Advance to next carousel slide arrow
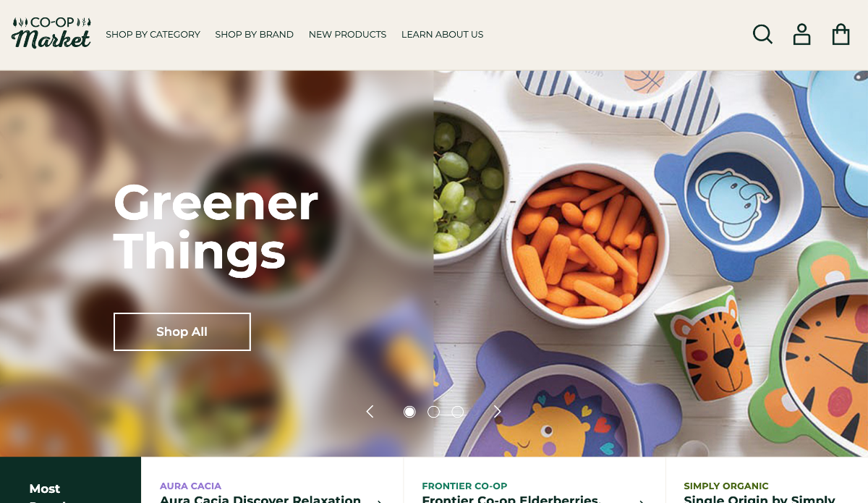 pos(497,412)
